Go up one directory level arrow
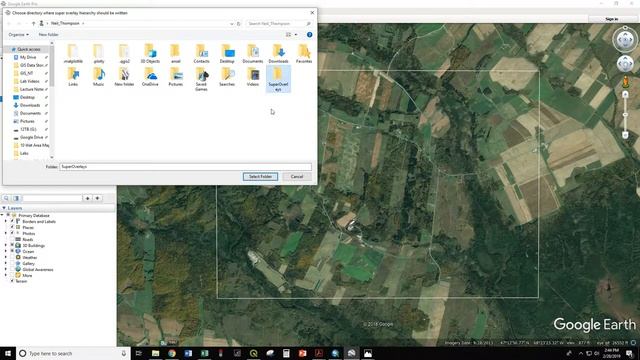This screenshot has height=360, width=640. (33, 23)
